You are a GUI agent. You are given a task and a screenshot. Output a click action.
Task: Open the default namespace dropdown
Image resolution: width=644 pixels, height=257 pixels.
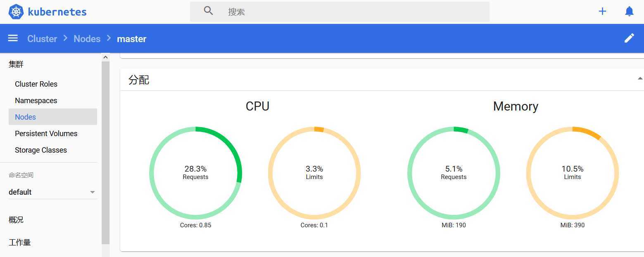[53, 192]
